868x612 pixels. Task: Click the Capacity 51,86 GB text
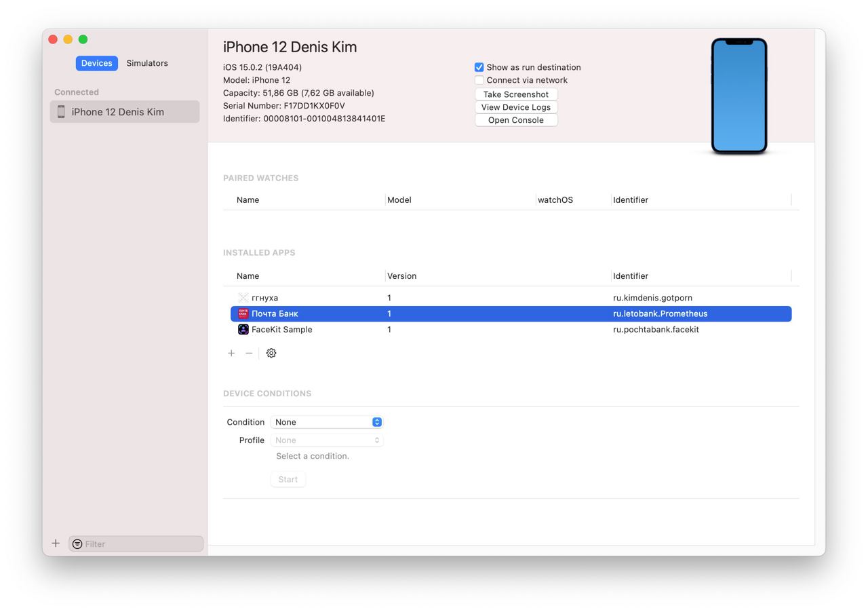(x=298, y=93)
